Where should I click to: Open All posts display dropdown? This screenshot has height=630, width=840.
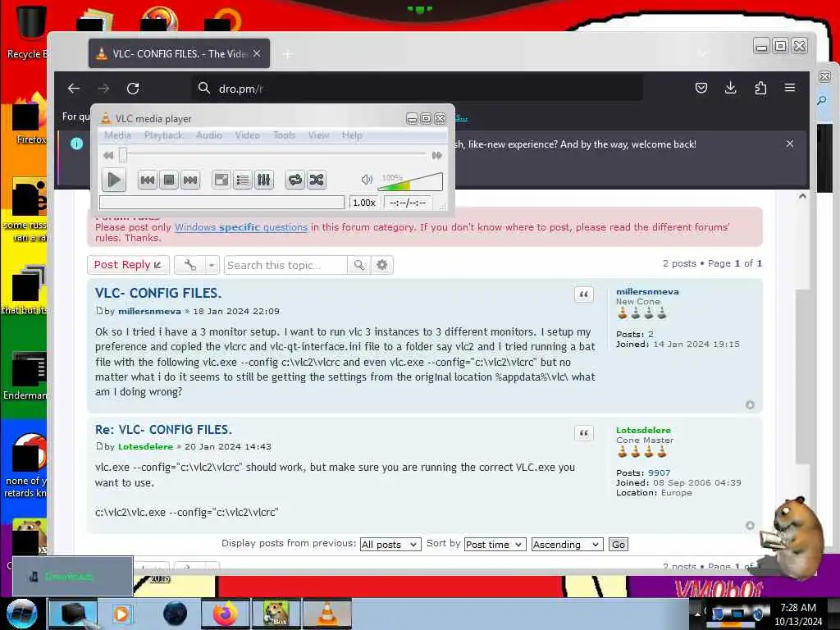click(390, 545)
